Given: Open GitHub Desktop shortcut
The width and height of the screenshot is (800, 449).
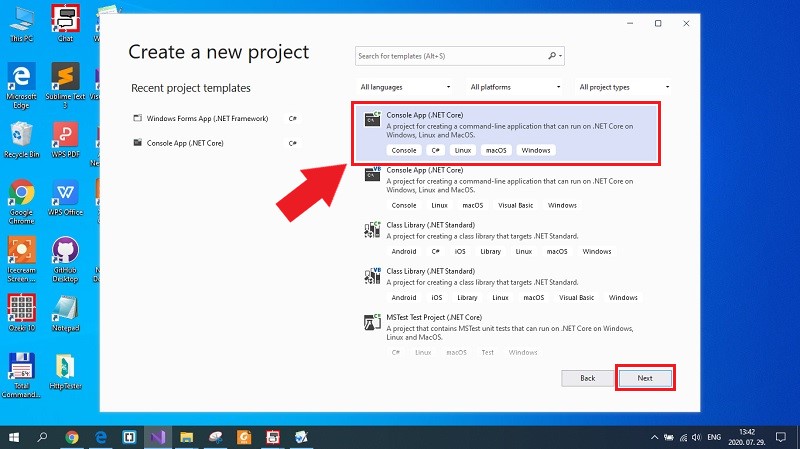Looking at the screenshot, I should click(x=65, y=260).
